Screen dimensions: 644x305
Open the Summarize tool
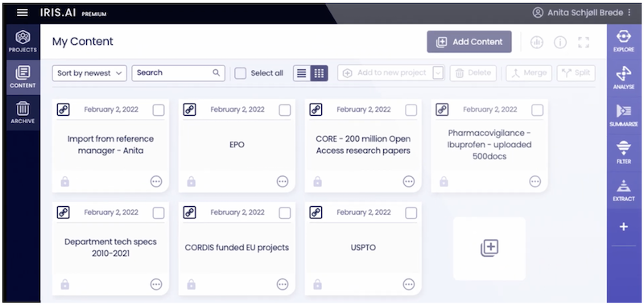pyautogui.click(x=623, y=115)
